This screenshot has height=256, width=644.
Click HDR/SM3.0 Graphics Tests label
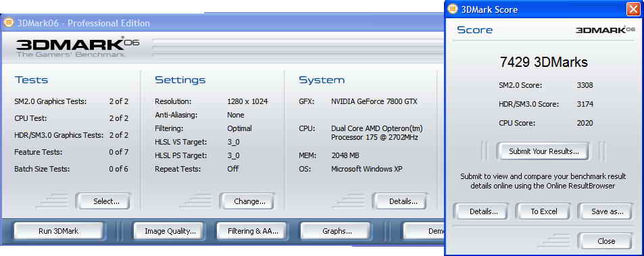59,135
